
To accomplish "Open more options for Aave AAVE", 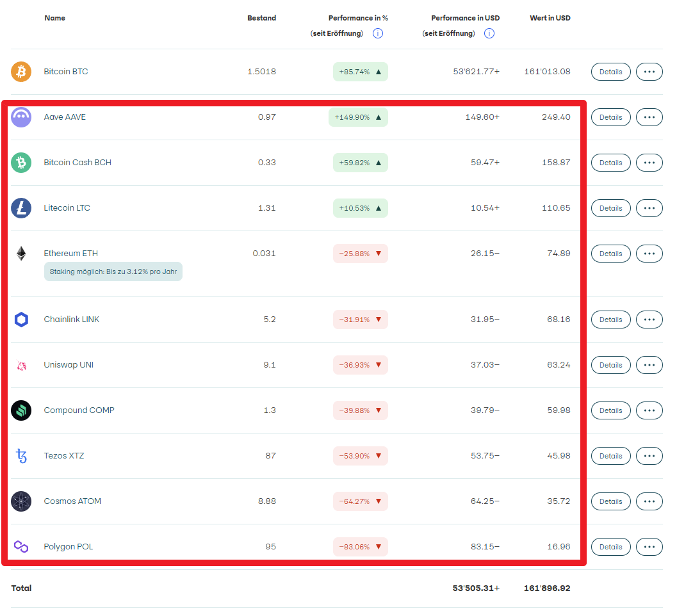I will (x=649, y=117).
